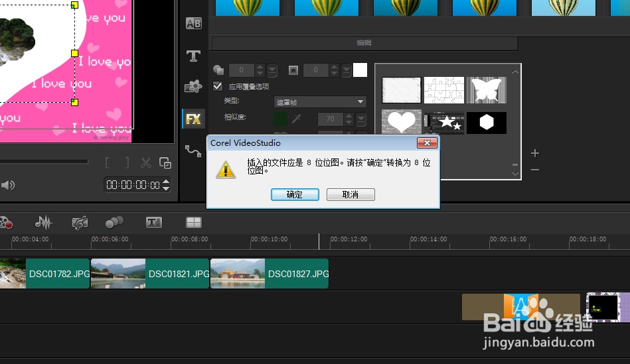
Task: Click the speaker volume icon
Action: tap(7, 185)
